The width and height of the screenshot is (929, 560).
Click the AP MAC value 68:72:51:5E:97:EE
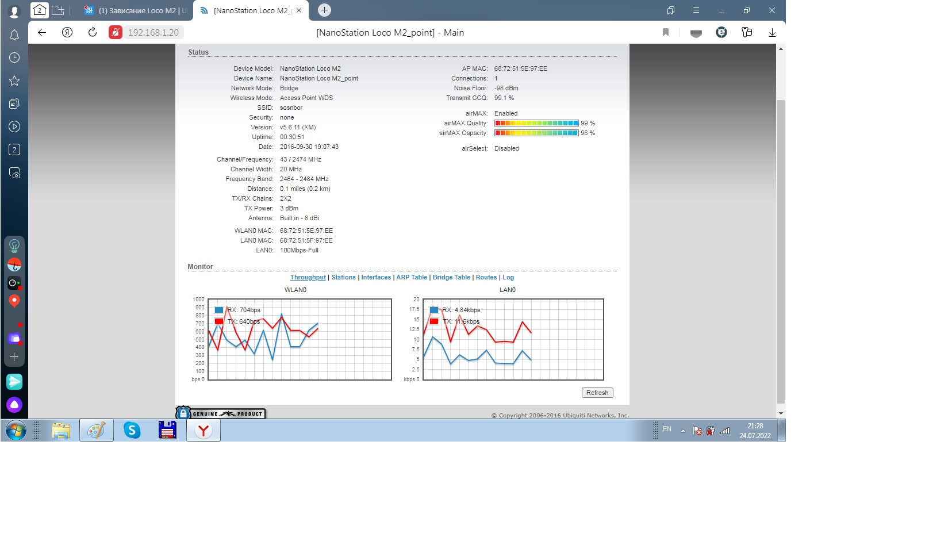[x=521, y=68]
